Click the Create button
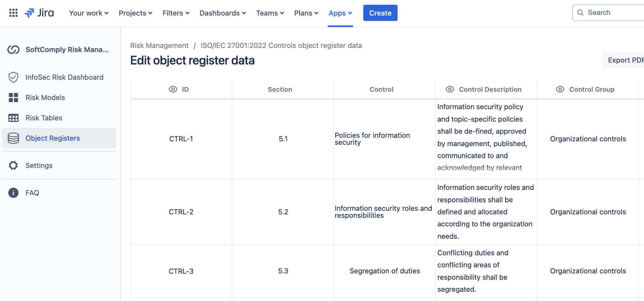The width and height of the screenshot is (644, 301). pos(380,13)
